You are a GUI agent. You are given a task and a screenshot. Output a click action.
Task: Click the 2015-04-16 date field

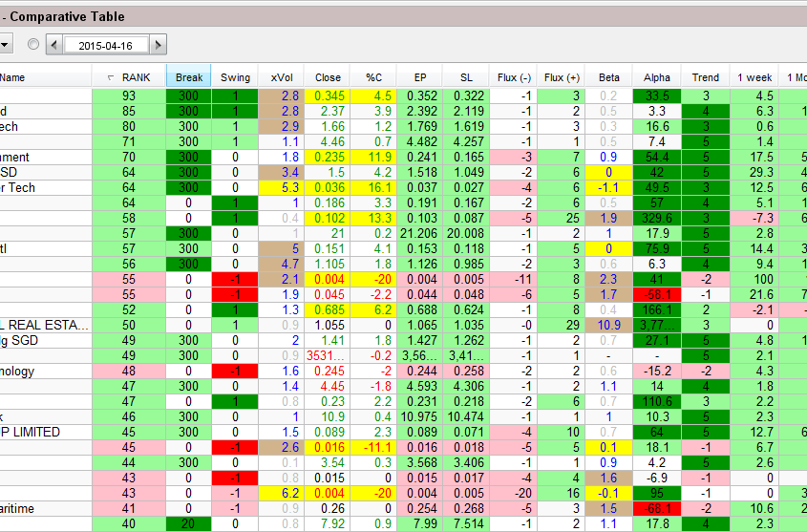pyautogui.click(x=106, y=45)
